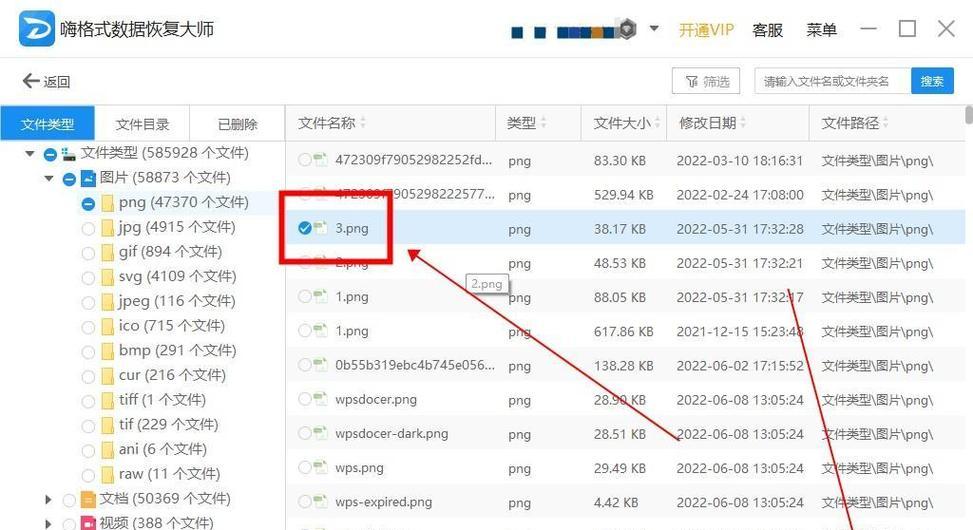Open the 菜单 menu

click(x=821, y=30)
